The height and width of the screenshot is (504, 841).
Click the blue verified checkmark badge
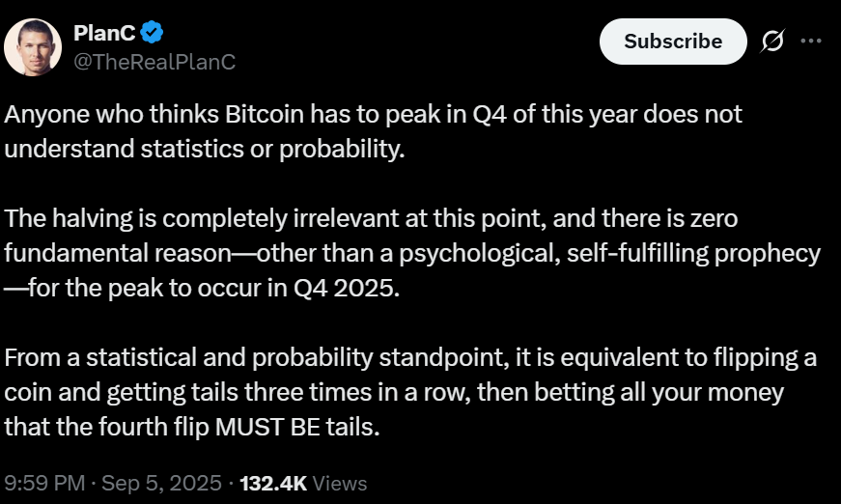pos(152,33)
